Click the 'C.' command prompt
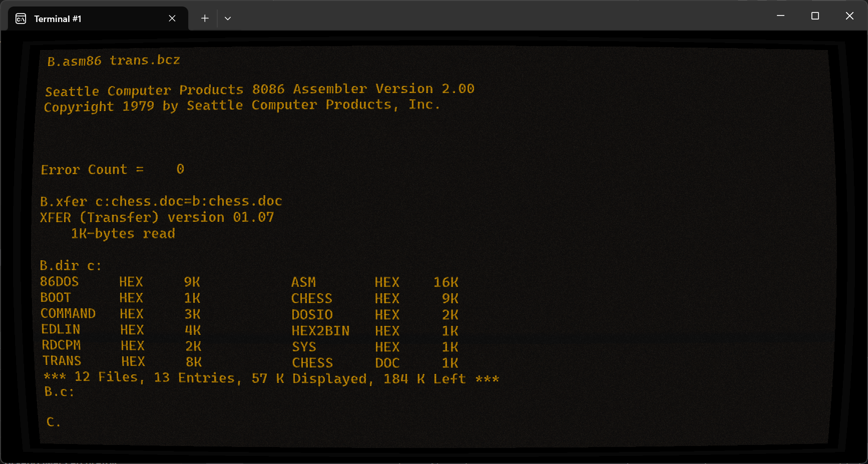This screenshot has height=464, width=868. pos(54,422)
